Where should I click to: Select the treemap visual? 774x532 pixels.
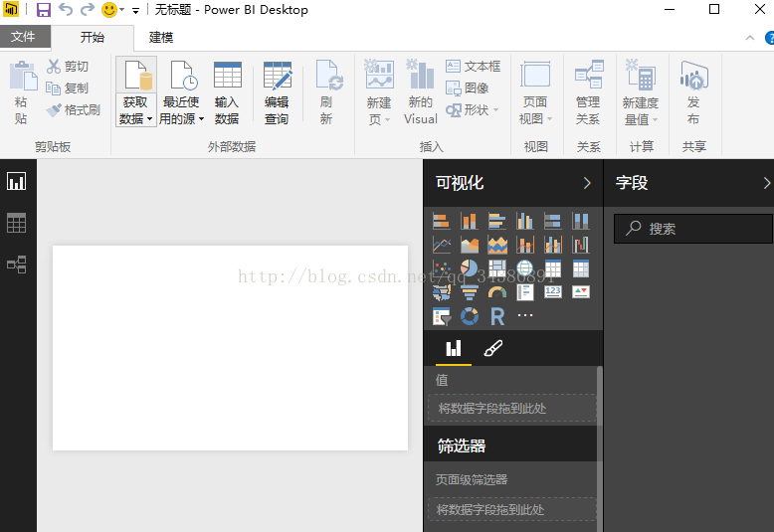496,268
